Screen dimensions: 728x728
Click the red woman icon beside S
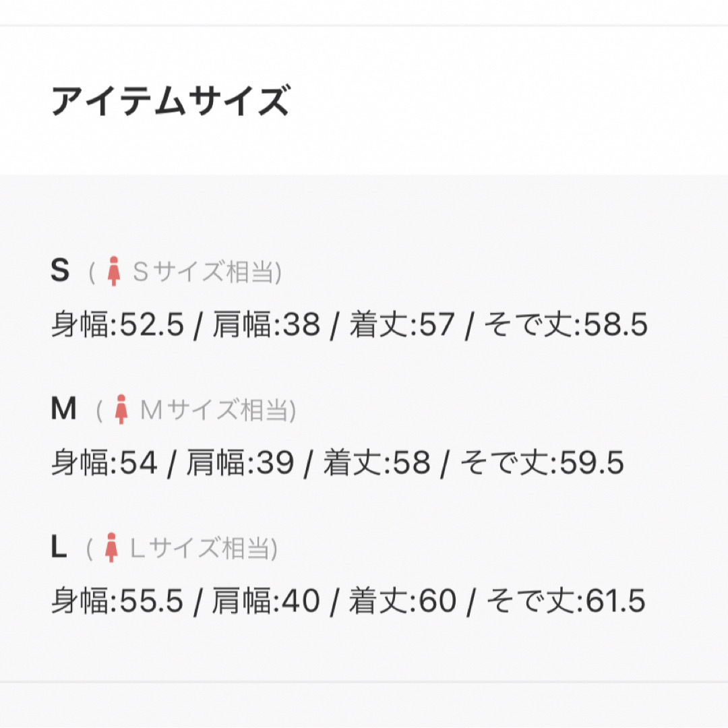coord(114,271)
